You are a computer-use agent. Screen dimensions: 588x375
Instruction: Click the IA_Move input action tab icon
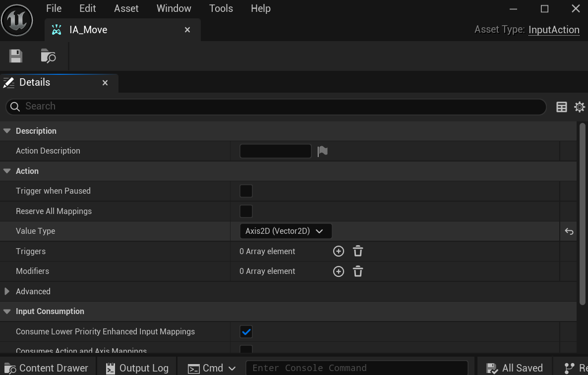57,30
